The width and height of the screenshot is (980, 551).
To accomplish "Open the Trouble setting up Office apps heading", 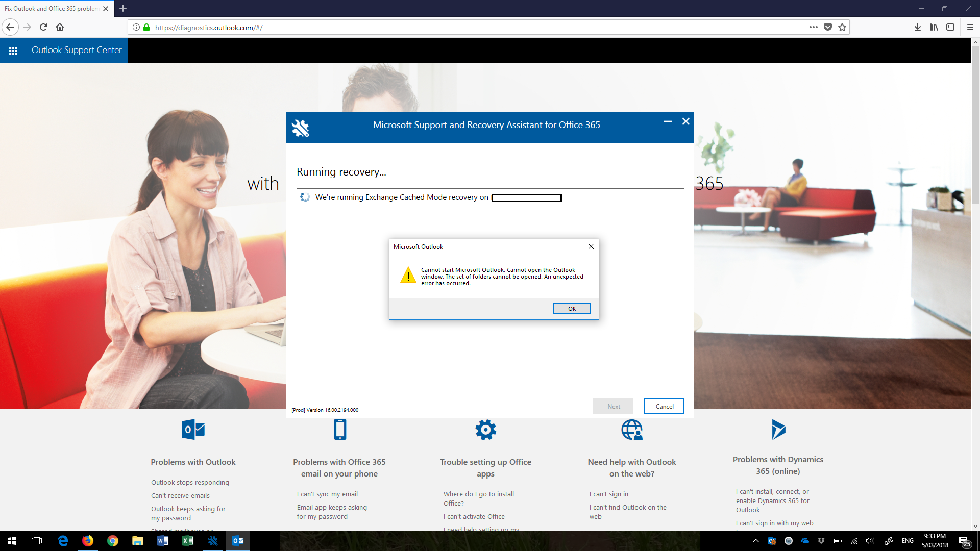I will [485, 468].
